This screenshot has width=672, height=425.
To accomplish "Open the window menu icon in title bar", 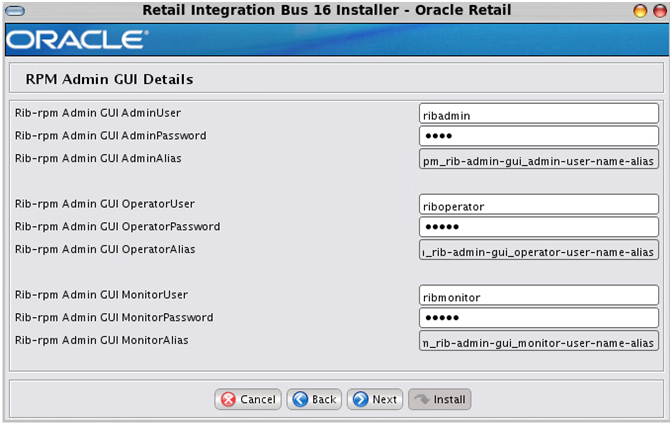I will pyautogui.click(x=15, y=11).
